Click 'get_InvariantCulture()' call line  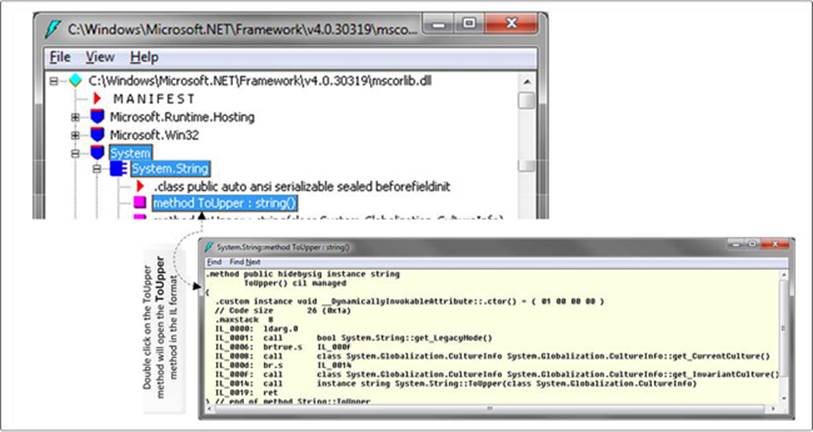(497, 374)
